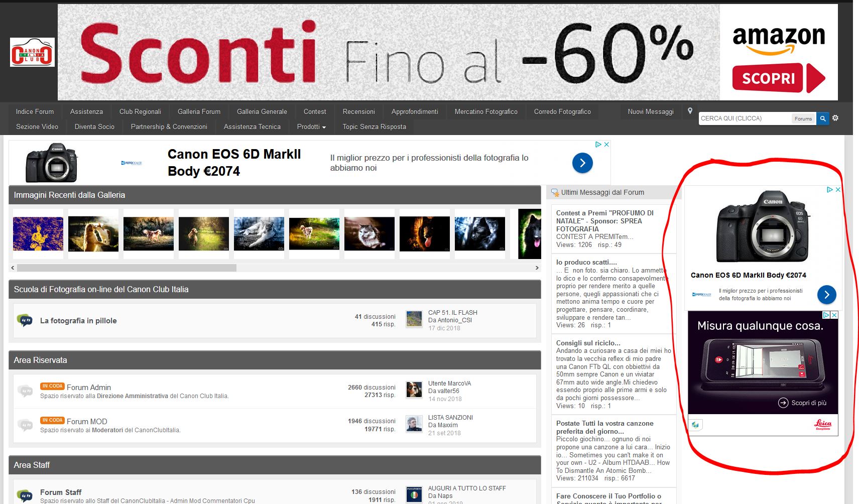Image resolution: width=859 pixels, height=504 pixels.
Task: Close the Leica Misura qualunque cosa ad
Action: pos(834,315)
